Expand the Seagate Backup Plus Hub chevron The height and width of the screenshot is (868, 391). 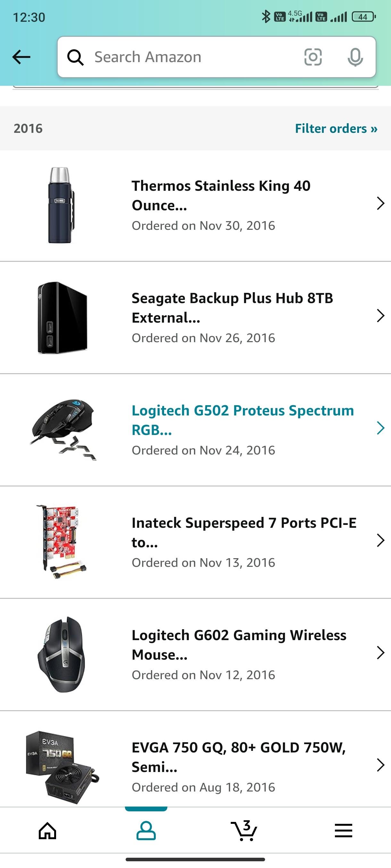[x=380, y=316]
